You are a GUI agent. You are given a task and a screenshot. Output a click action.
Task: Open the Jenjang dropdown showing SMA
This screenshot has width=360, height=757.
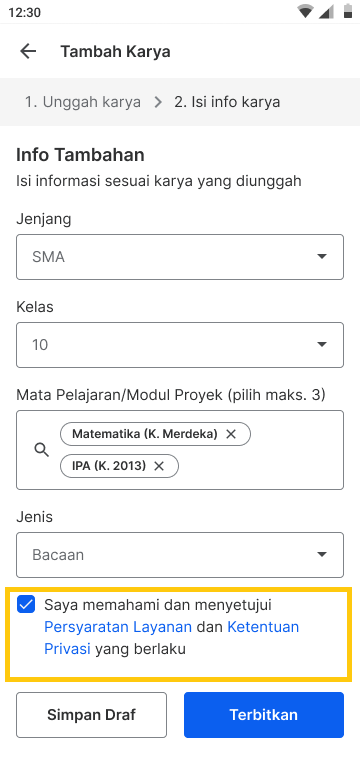(180, 257)
